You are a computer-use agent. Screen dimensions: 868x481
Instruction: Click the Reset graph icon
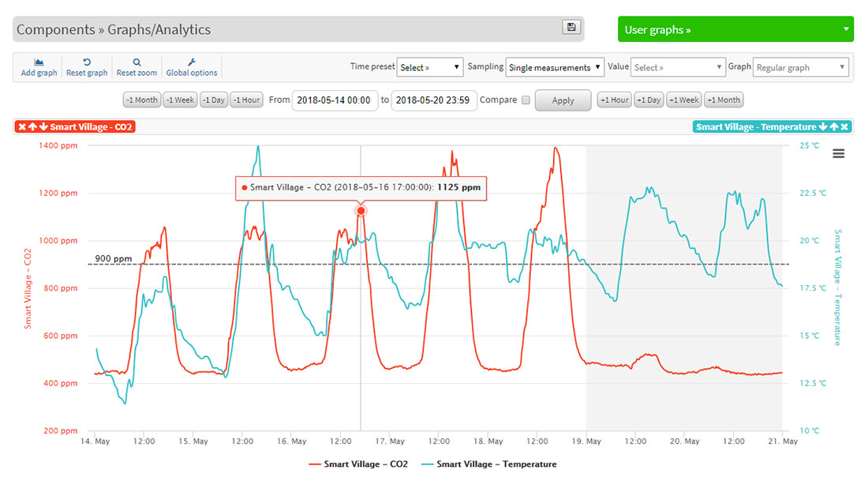click(87, 62)
